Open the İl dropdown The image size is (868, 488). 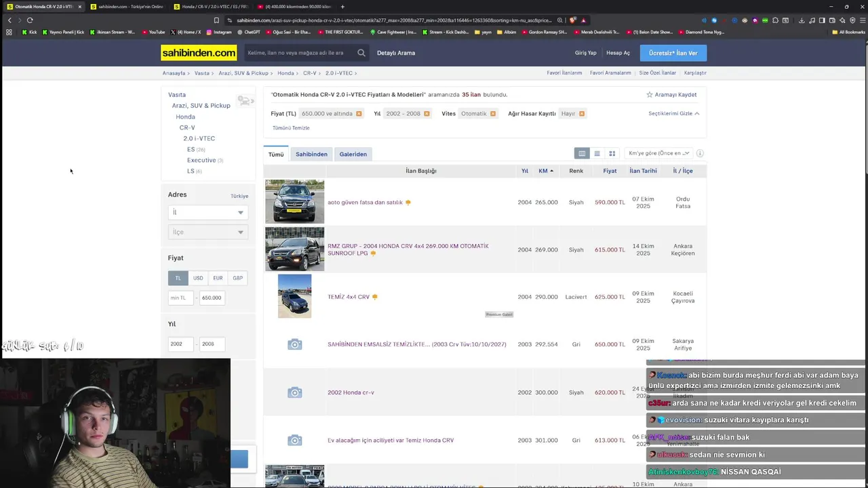208,212
